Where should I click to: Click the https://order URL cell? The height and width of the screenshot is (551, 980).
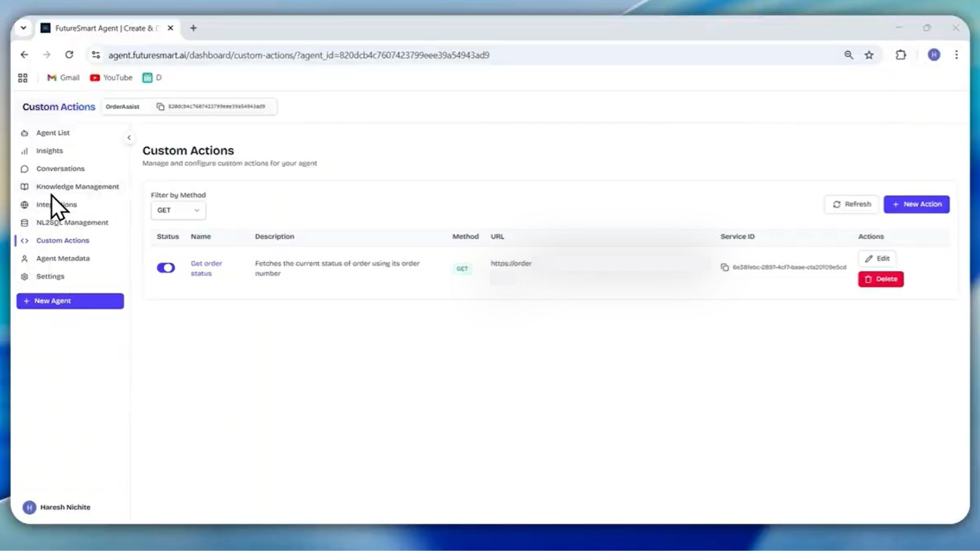[511, 263]
